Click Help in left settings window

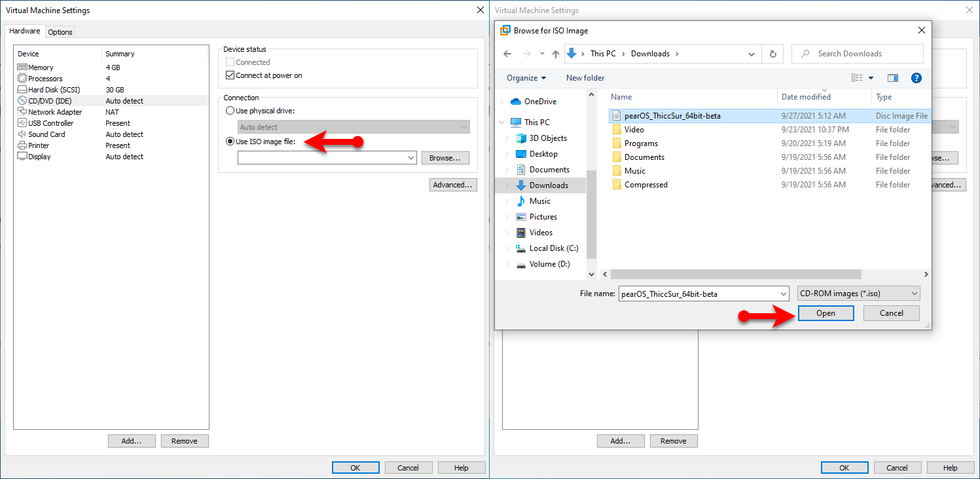[x=462, y=468]
